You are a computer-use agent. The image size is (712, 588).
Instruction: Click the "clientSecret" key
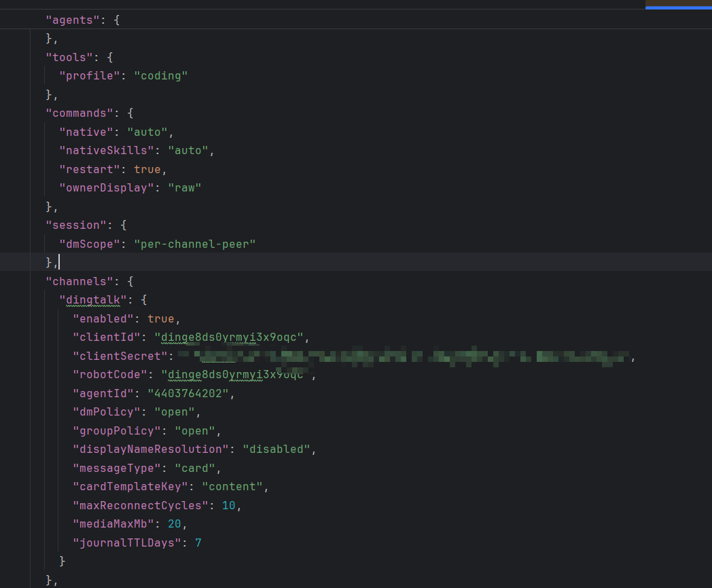(x=120, y=356)
